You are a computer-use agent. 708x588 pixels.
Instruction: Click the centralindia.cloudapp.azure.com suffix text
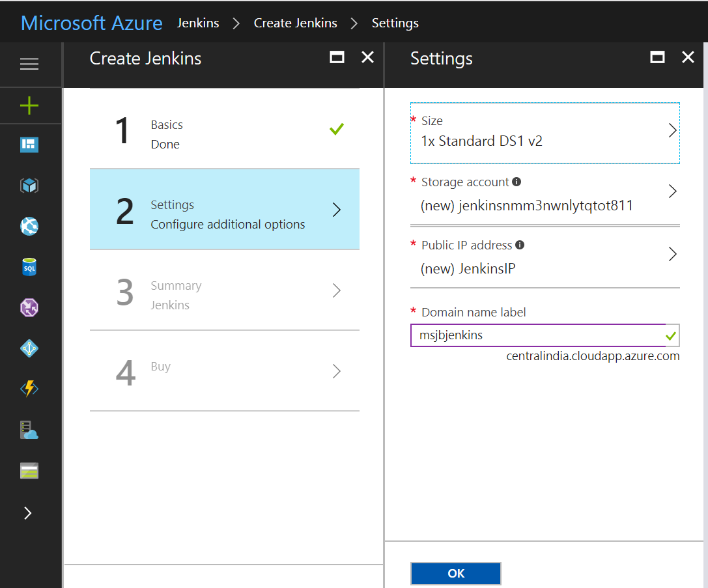593,356
